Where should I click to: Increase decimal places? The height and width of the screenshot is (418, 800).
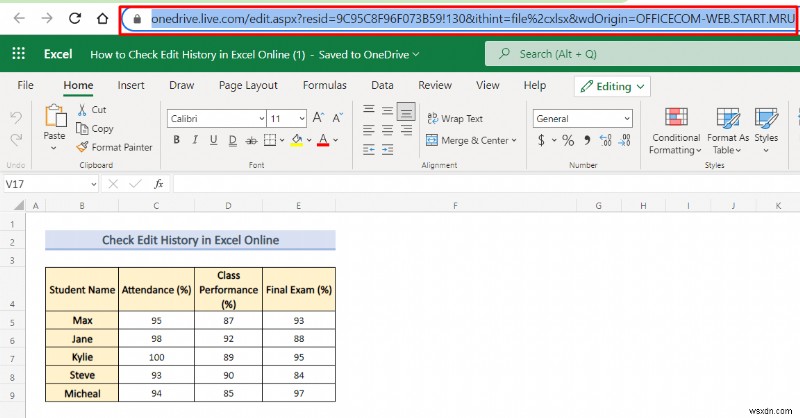606,140
